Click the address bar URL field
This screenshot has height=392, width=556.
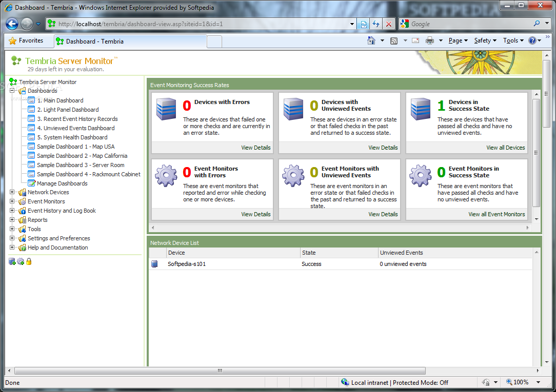(x=203, y=24)
